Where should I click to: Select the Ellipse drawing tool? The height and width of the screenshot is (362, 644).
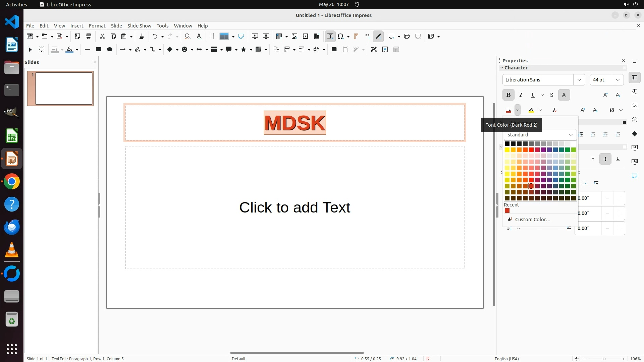[x=109, y=49]
